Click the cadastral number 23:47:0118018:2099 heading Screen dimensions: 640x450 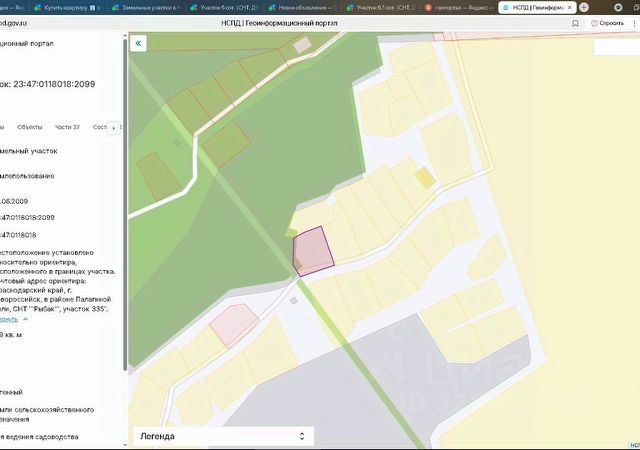click(54, 84)
